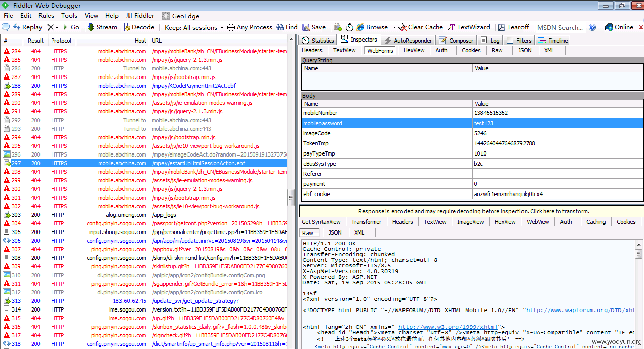644x349 pixels.
Task: Open the wapforum.org DTD link
Action: [580, 310]
